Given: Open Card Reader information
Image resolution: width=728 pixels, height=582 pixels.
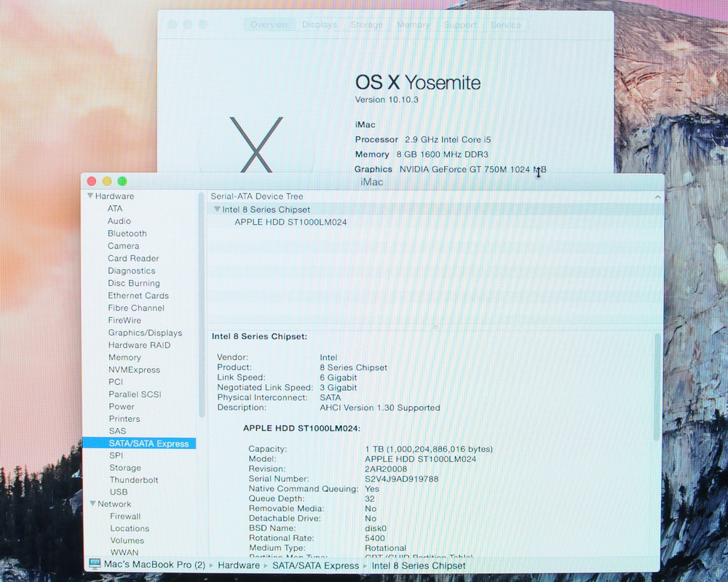Looking at the screenshot, I should click(x=133, y=258).
